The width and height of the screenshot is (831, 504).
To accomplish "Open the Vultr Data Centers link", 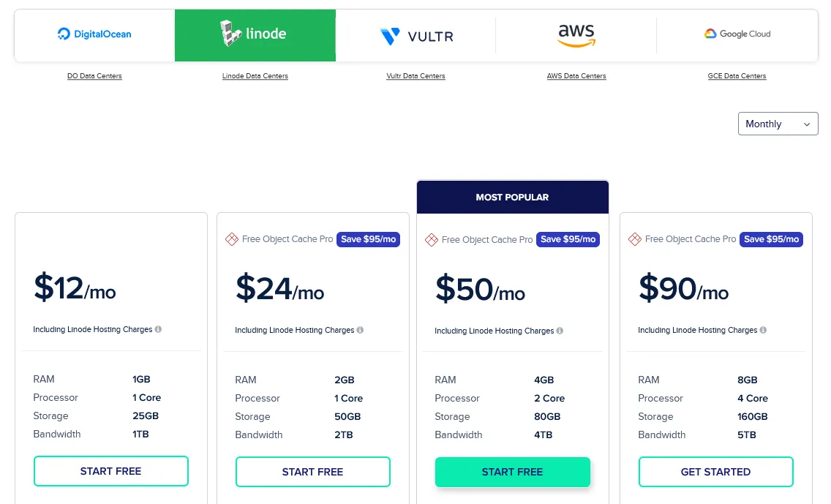I will coord(415,76).
